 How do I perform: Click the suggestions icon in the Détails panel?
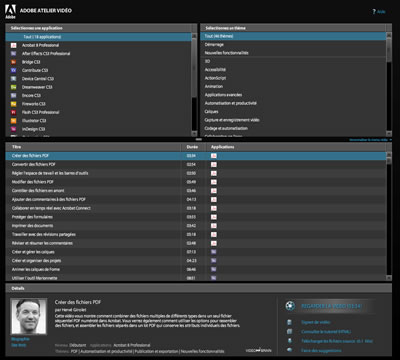pos(289,350)
